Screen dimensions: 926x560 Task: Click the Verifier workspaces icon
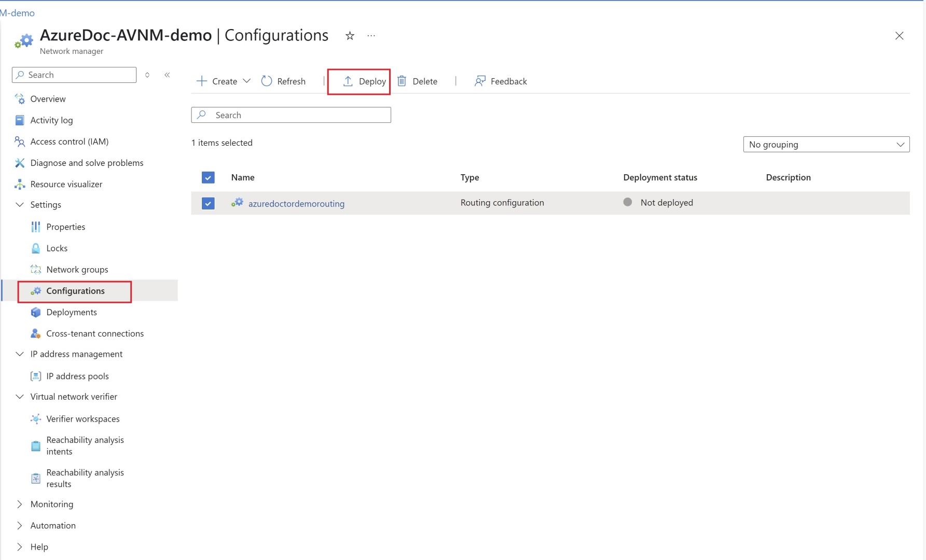click(36, 418)
